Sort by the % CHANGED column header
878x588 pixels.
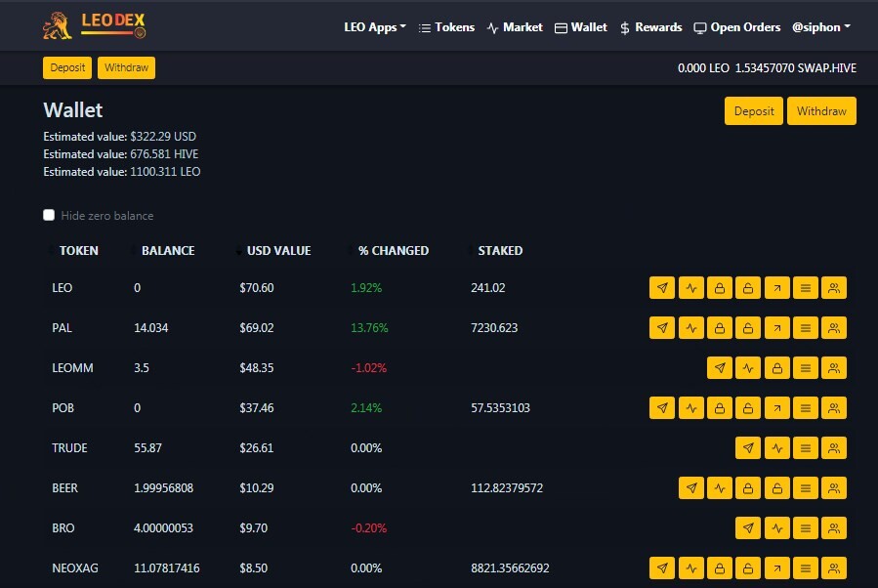[x=393, y=251]
